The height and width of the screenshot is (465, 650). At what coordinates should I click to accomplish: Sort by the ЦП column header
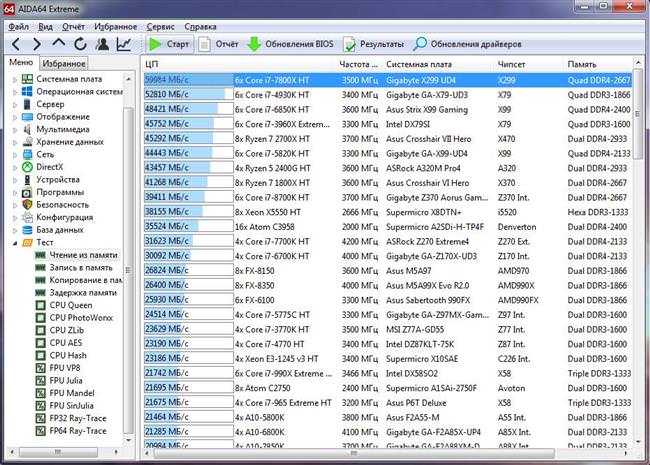point(240,64)
